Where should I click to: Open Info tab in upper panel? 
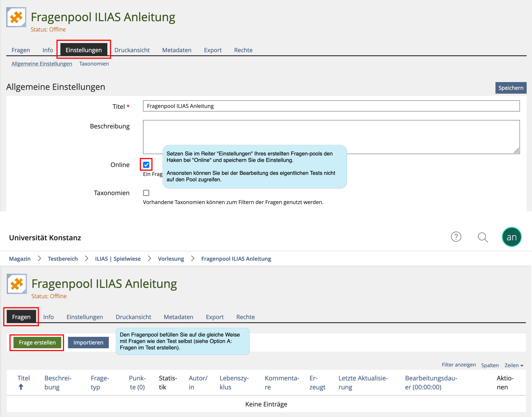tap(48, 50)
